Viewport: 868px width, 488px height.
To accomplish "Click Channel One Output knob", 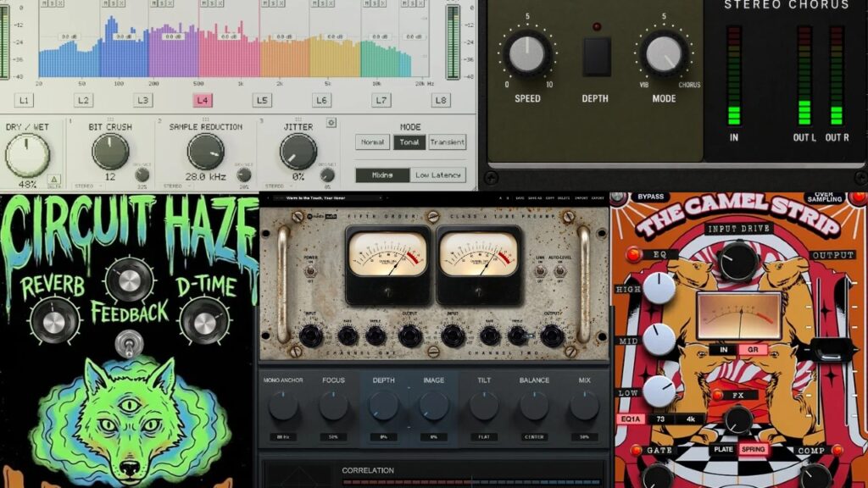I will coord(409,335).
